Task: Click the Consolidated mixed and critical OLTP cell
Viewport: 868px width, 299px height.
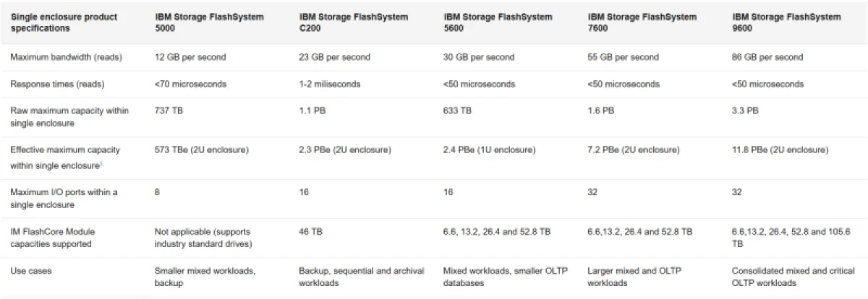Action: click(x=790, y=277)
